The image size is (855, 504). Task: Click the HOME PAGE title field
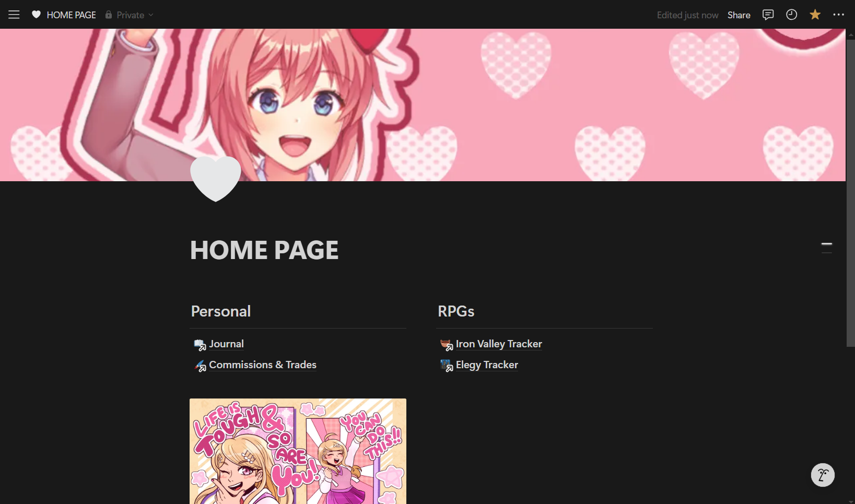264,250
